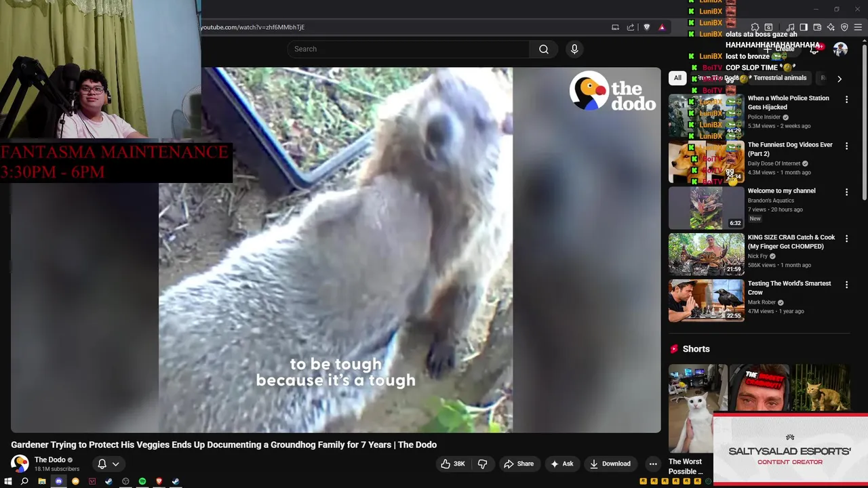Open Brave browser taskbar icon
This screenshot has height=488, width=868.
tap(159, 481)
